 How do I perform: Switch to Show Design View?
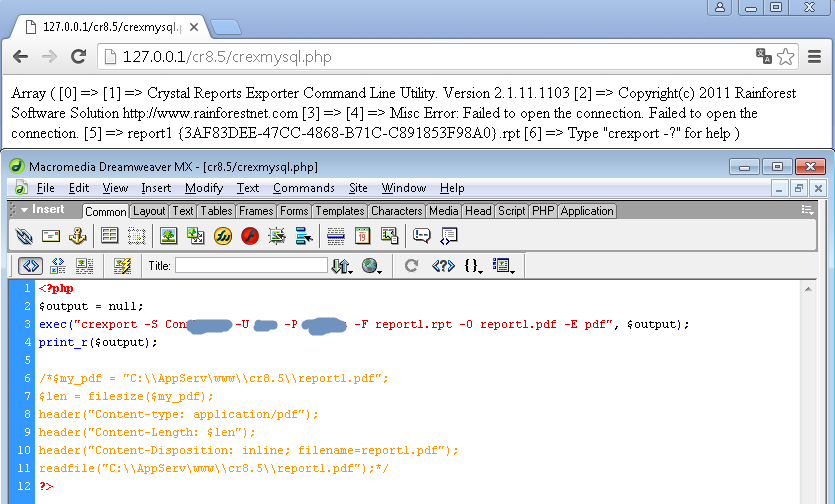click(x=84, y=265)
